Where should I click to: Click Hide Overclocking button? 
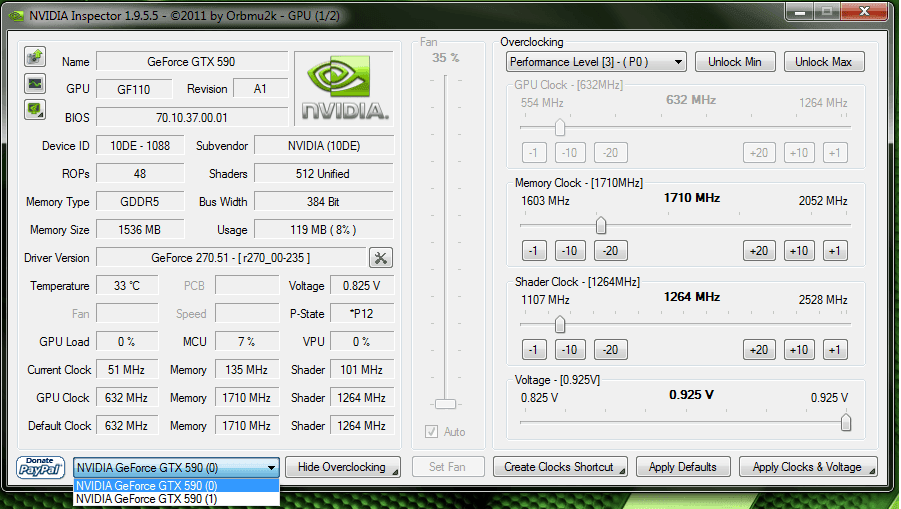pos(342,467)
